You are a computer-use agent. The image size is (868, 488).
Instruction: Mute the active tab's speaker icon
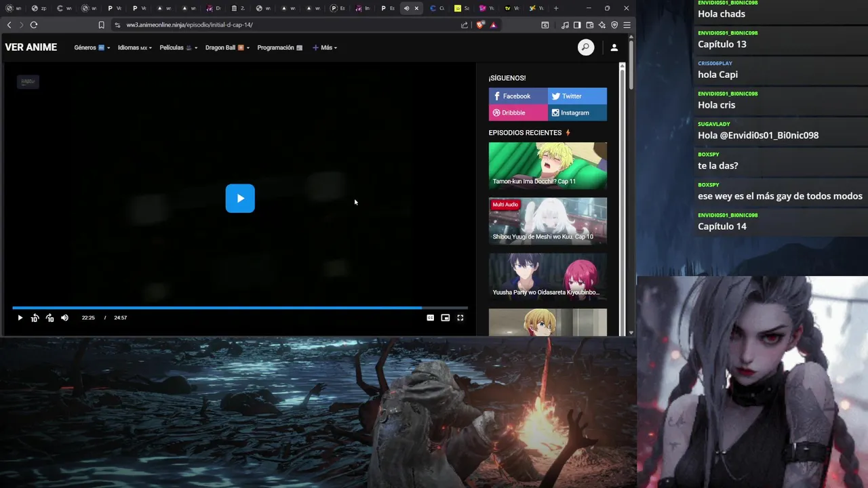click(x=406, y=8)
